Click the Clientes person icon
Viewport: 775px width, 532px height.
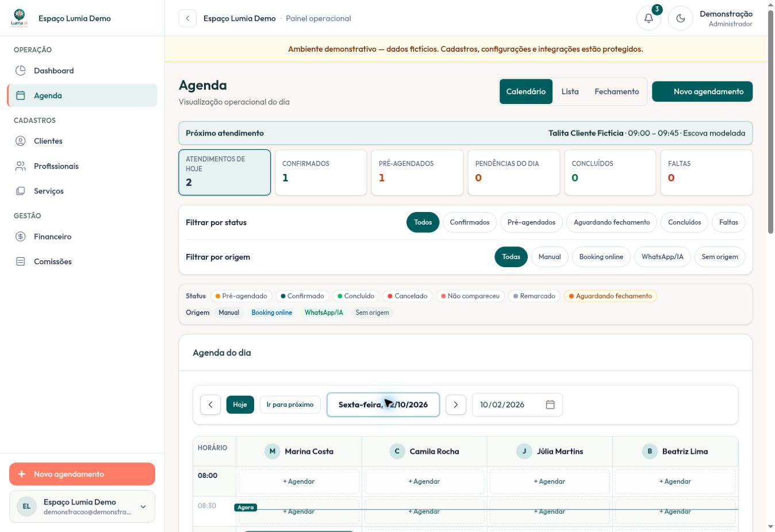click(21, 141)
